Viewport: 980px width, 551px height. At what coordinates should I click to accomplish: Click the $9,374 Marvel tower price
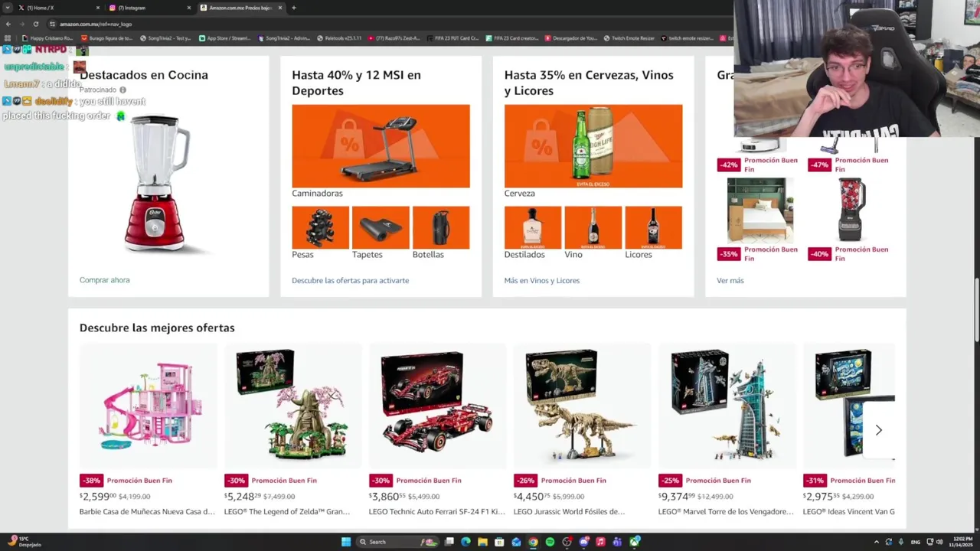(676, 496)
